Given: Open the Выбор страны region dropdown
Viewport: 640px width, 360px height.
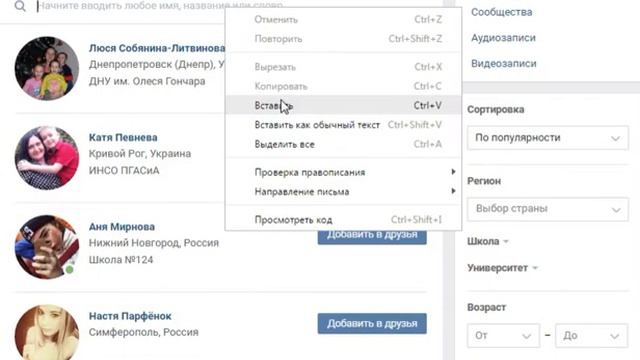Looking at the screenshot, I should tap(548, 209).
